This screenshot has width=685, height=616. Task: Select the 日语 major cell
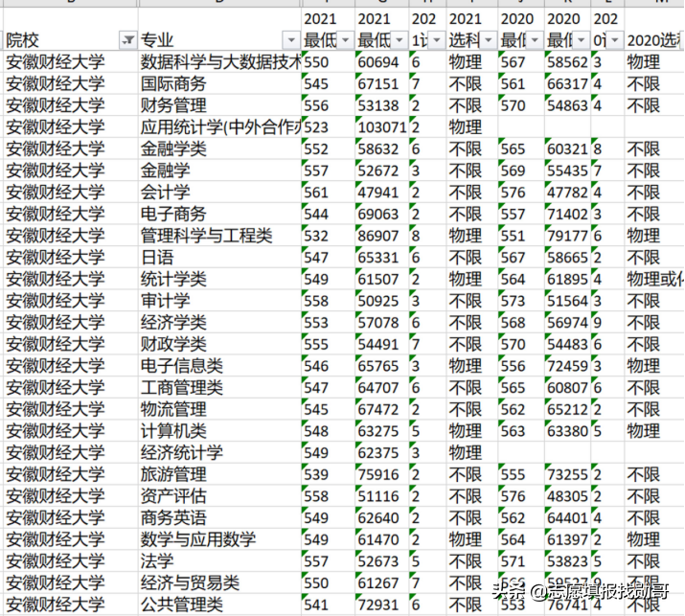(219, 257)
